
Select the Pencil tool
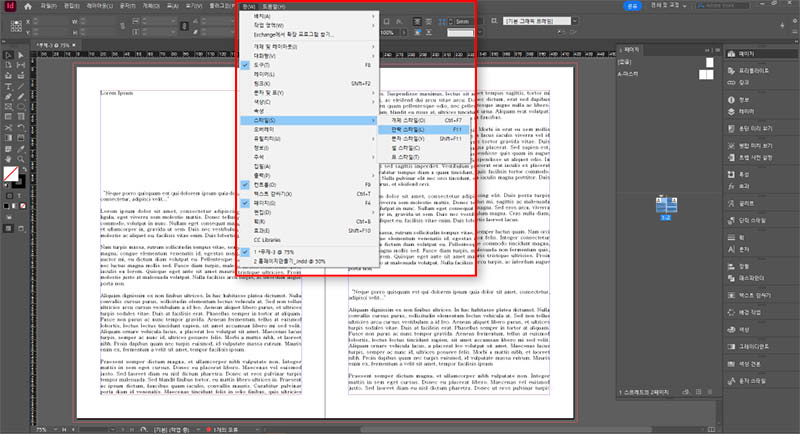[20, 96]
